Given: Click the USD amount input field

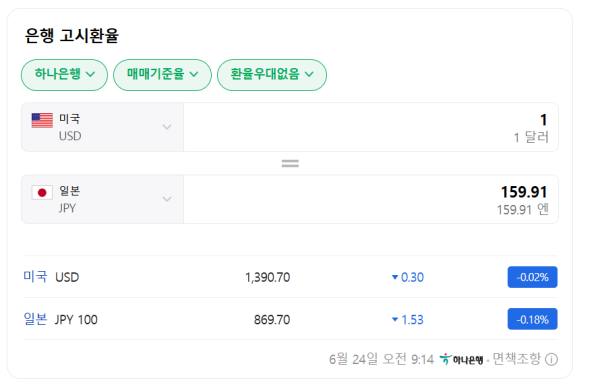Looking at the screenshot, I should tap(371, 127).
